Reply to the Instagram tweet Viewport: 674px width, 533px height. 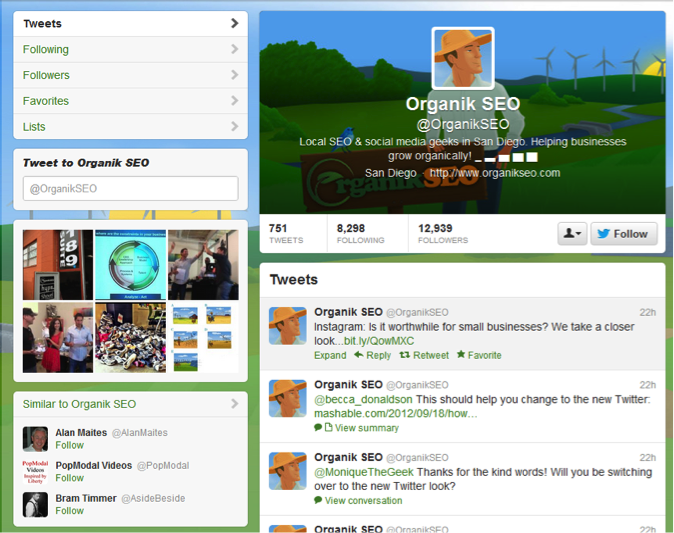coord(373,355)
